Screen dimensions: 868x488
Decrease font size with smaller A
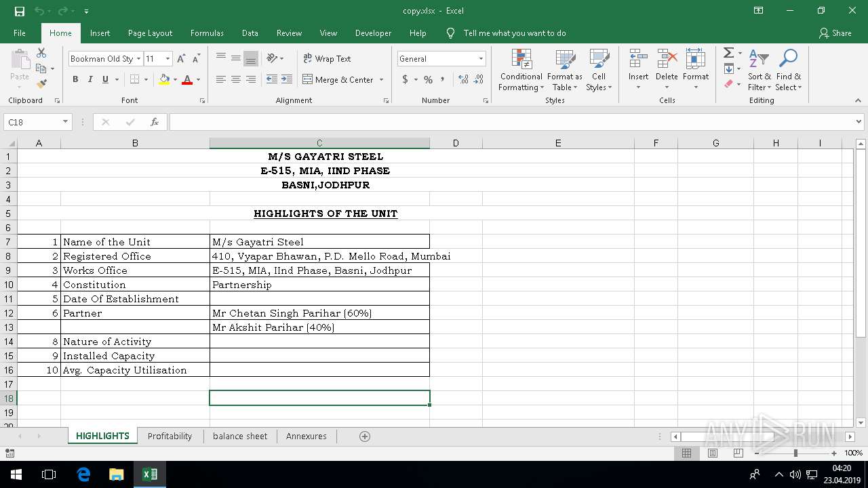point(196,59)
